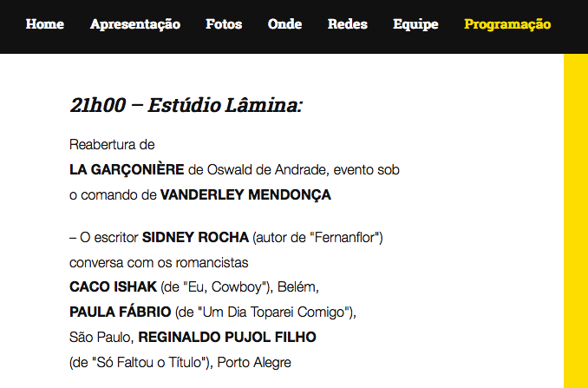Click the highlighted Programação nav item

pyautogui.click(x=507, y=24)
